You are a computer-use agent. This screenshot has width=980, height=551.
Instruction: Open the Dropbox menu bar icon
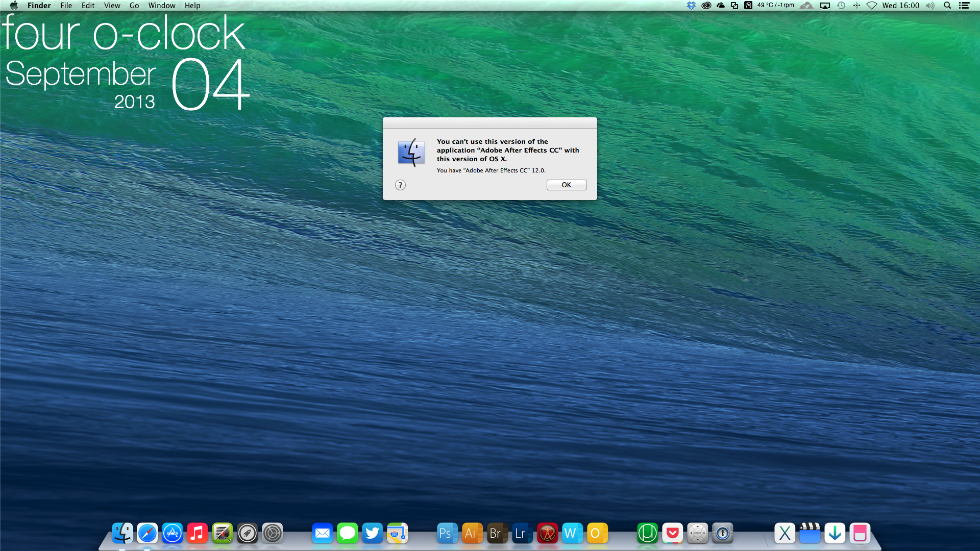tap(691, 6)
